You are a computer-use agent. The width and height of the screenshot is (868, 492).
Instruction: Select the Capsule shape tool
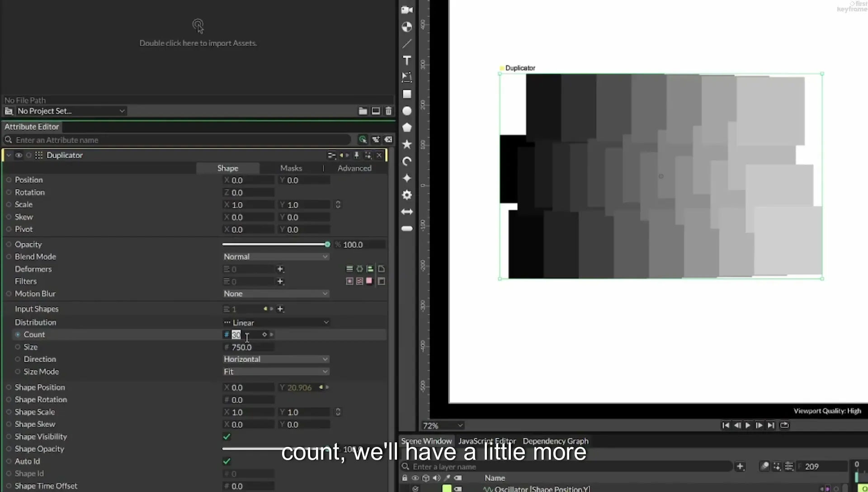point(407,228)
